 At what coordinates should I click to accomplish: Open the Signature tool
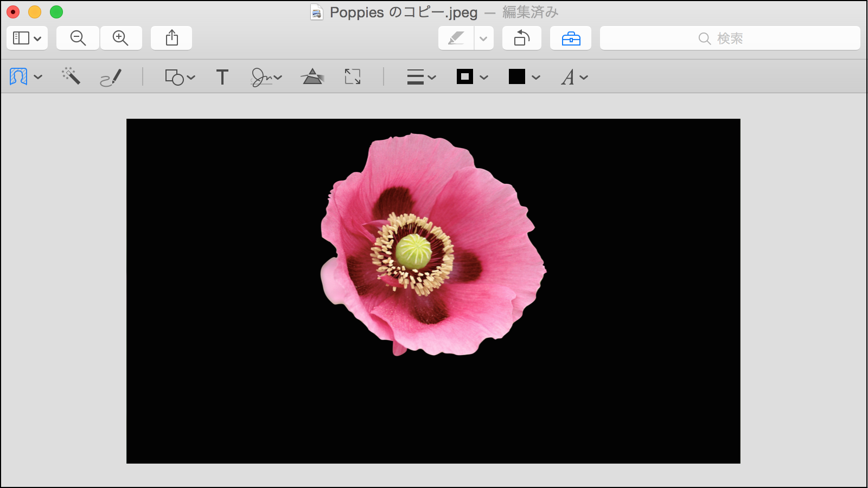(x=263, y=76)
